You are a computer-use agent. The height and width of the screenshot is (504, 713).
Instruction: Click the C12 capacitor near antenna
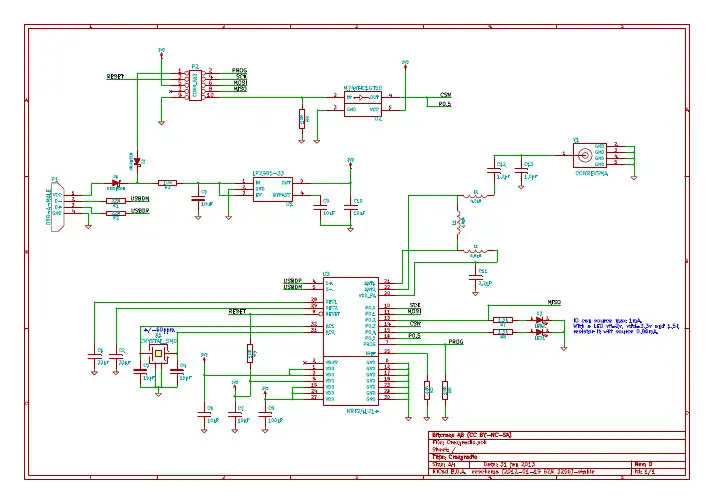494,171
